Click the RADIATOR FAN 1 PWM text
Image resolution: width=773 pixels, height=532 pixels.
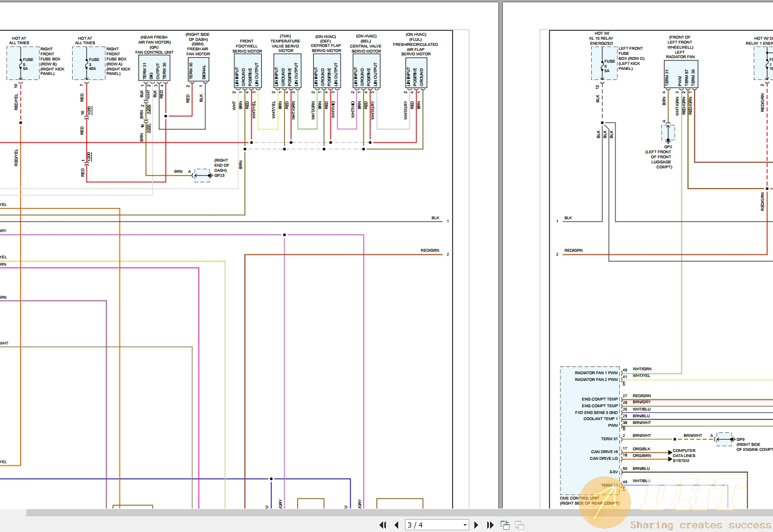(596, 373)
